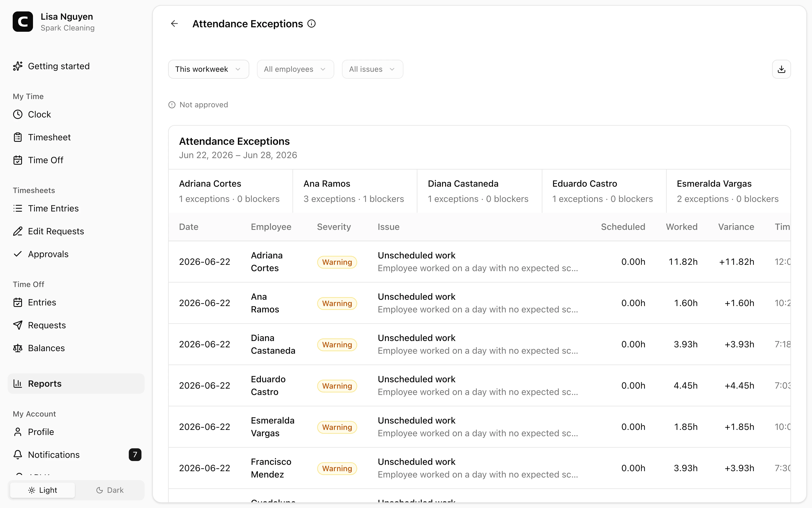Switch to Dark theme
Image resolution: width=812 pixels, height=508 pixels.
click(x=110, y=490)
